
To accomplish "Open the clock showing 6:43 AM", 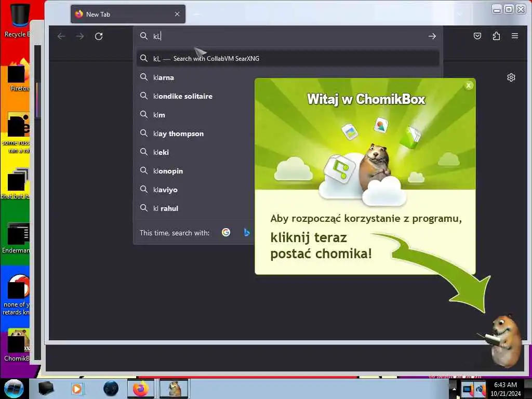I will coord(506,389).
